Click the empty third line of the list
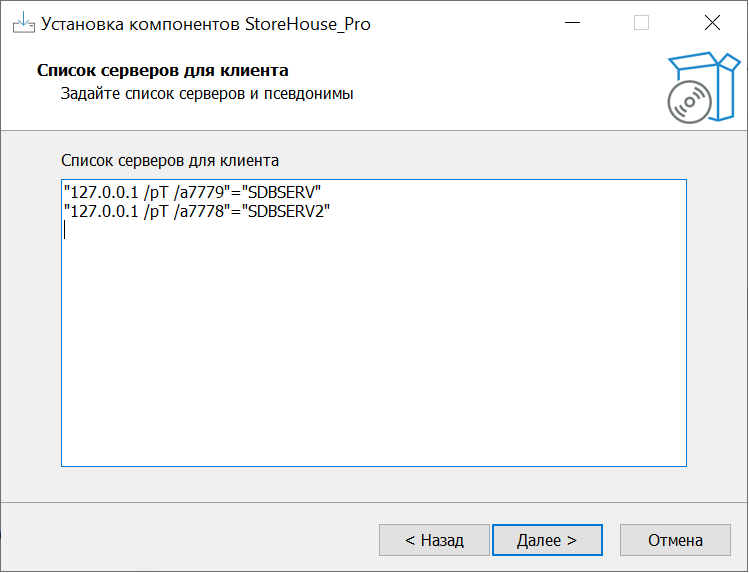The height and width of the screenshot is (573, 749). (200, 231)
